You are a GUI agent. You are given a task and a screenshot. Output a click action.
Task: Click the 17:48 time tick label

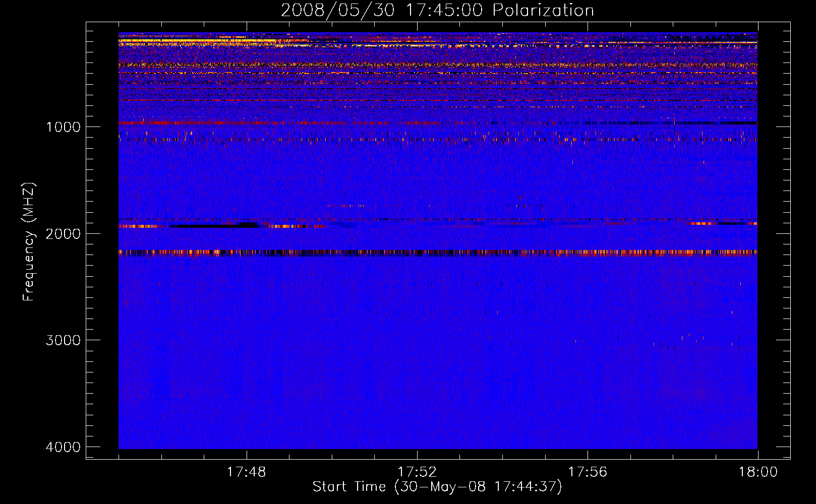pos(247,472)
